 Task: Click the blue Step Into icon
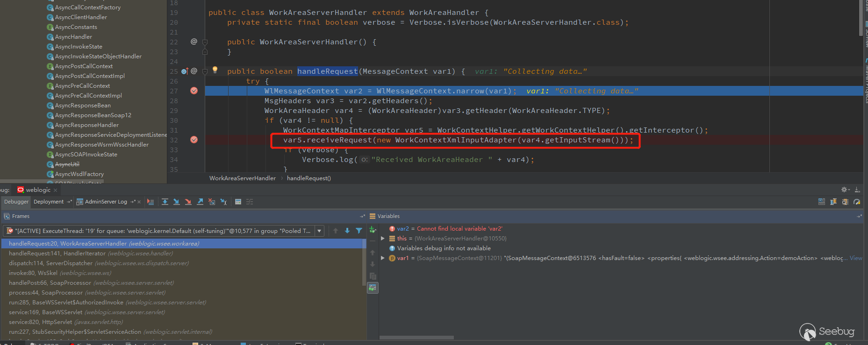point(176,202)
